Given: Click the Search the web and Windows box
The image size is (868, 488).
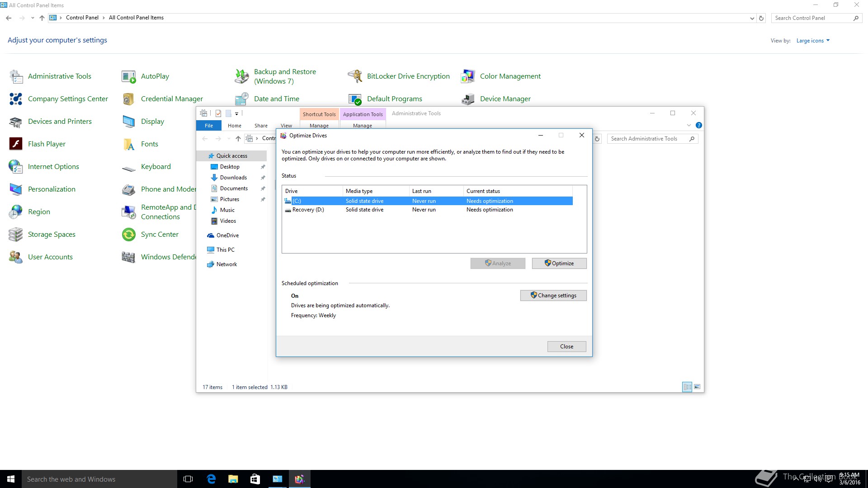Looking at the screenshot, I should [99, 479].
